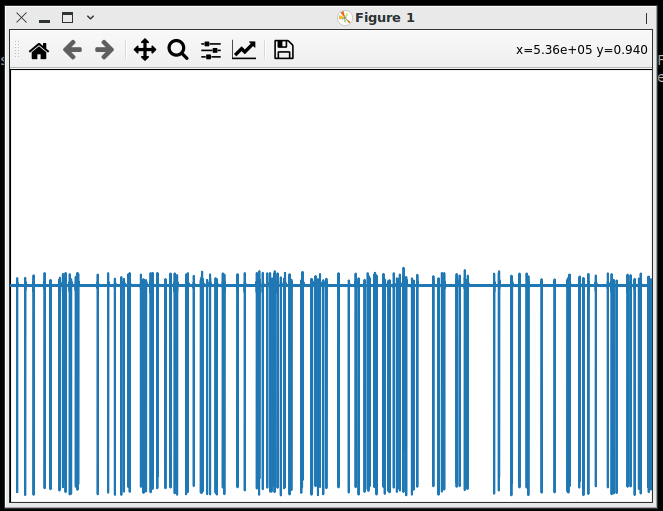Click the Figure 1 title bar text

[385, 18]
